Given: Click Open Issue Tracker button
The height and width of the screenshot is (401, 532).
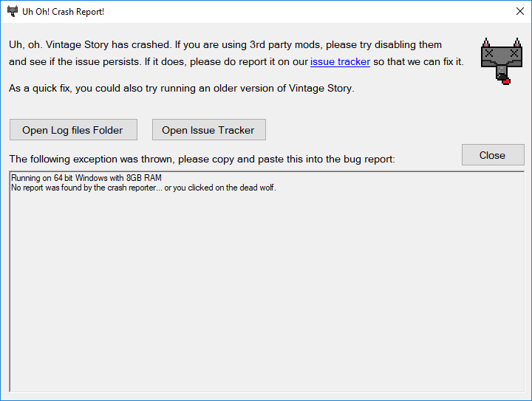Looking at the screenshot, I should [x=208, y=129].
